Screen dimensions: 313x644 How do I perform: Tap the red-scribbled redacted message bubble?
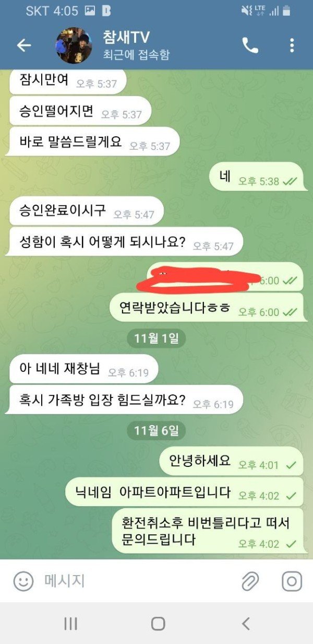tap(225, 277)
